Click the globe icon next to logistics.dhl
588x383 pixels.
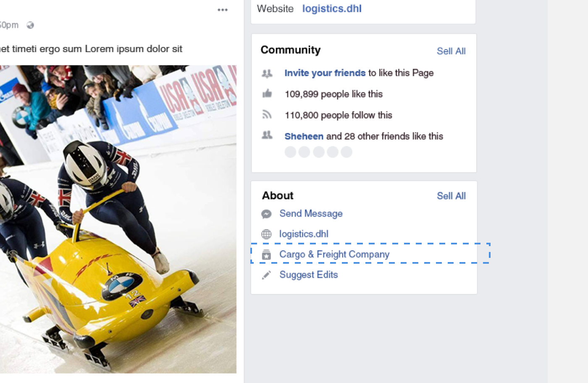click(x=266, y=234)
